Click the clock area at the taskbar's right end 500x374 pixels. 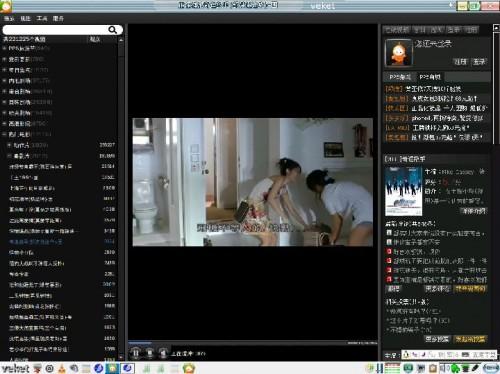click(491, 368)
